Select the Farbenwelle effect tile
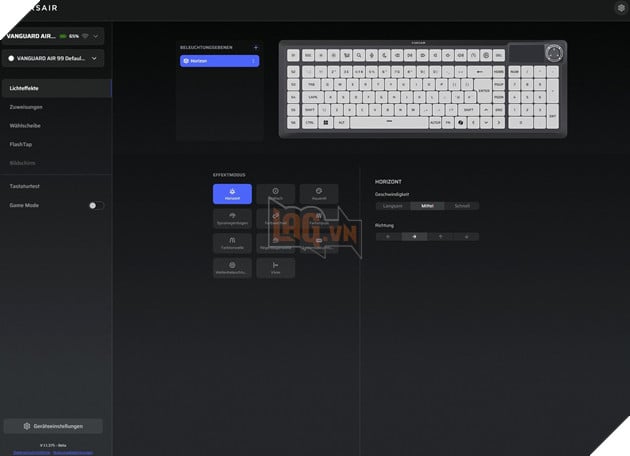630x456 pixels. pyautogui.click(x=232, y=243)
